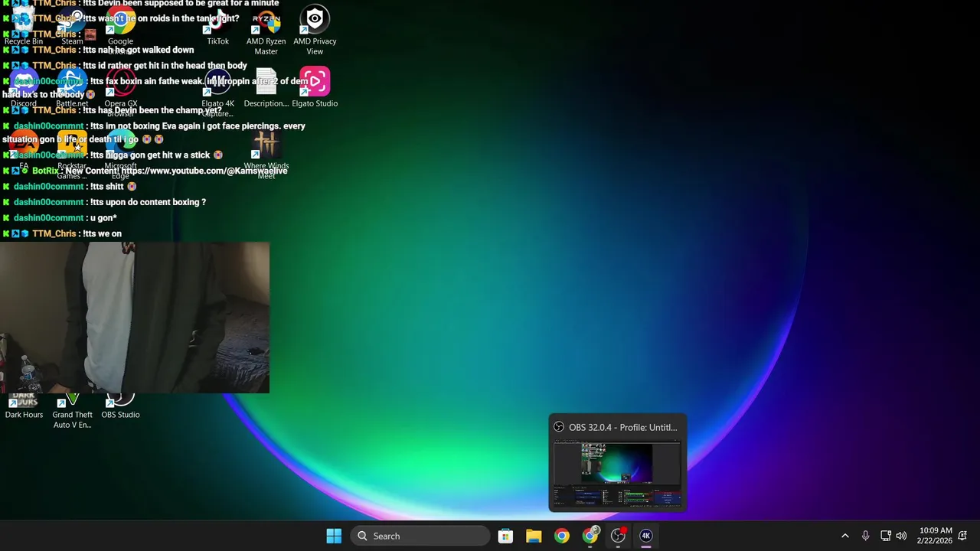The width and height of the screenshot is (980, 551).
Task: Launch Dark Hours desktop shortcut
Action: (x=24, y=406)
